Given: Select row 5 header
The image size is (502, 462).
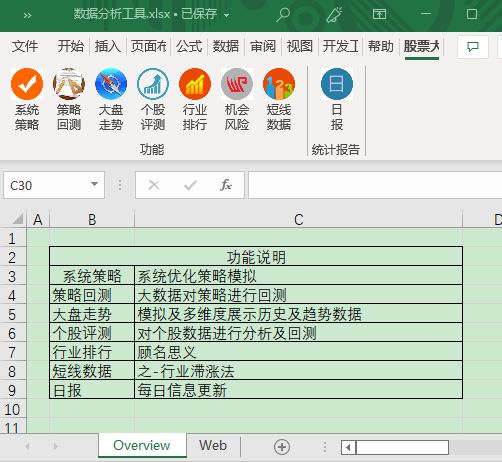Looking at the screenshot, I should (13, 314).
